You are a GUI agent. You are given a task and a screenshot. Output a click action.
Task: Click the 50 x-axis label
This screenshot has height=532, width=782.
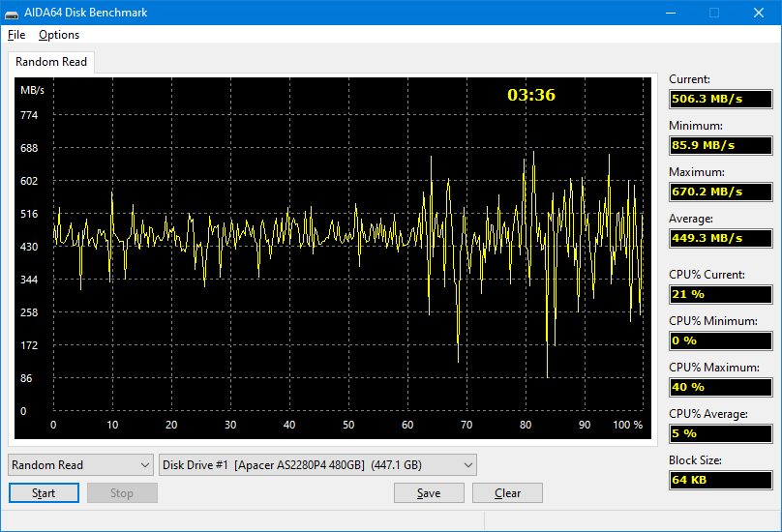click(348, 425)
